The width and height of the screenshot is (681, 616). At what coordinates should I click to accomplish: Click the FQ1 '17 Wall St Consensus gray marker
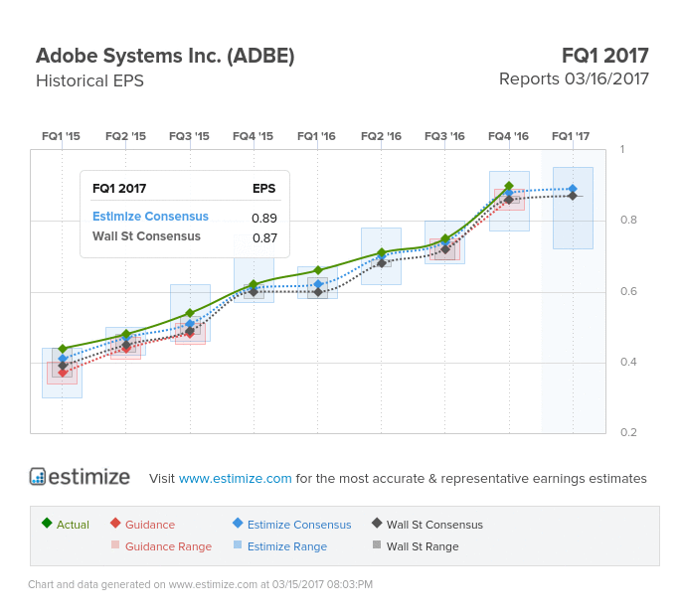573,196
